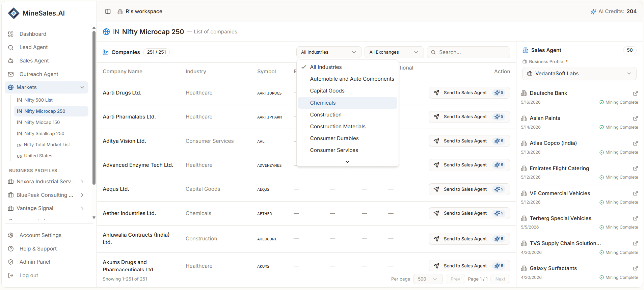This screenshot has height=290, width=644.
Task: Click the Account Settings gear icon
Action: point(11,235)
